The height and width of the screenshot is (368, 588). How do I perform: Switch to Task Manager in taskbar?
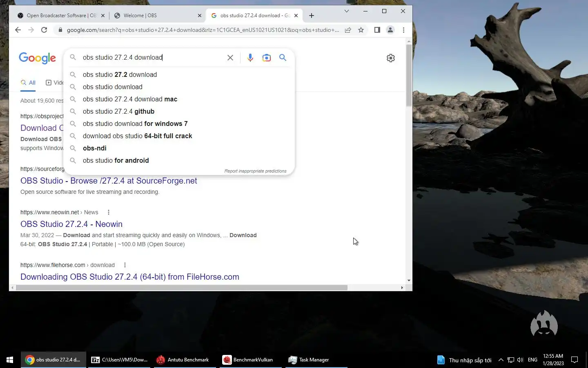(x=316, y=360)
